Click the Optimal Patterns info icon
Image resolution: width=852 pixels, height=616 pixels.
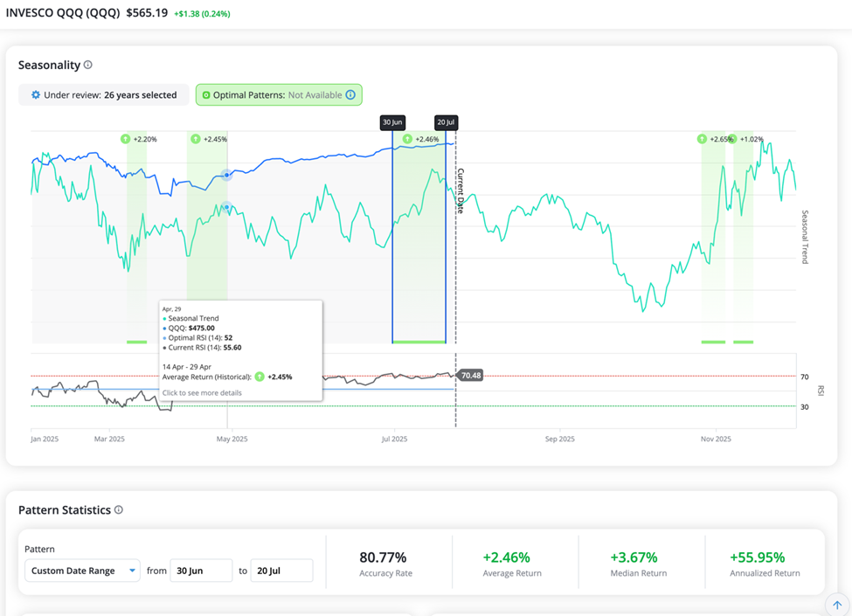[350, 95]
